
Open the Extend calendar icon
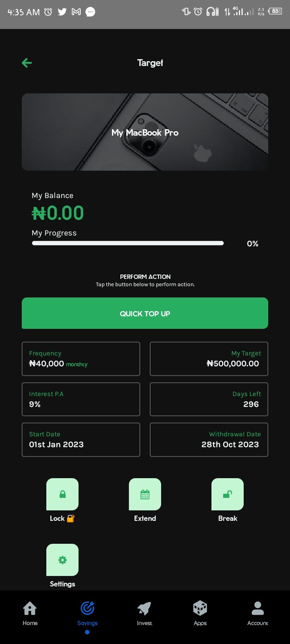pos(145,494)
